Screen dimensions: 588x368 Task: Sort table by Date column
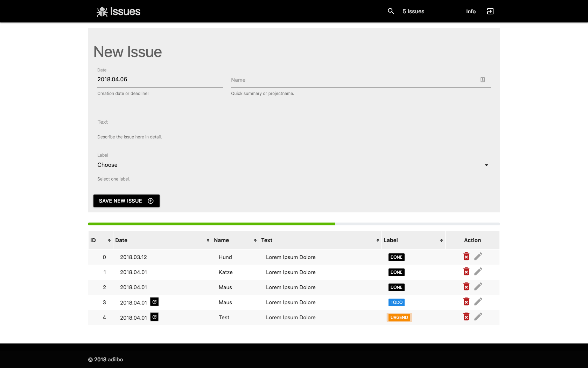pyautogui.click(x=162, y=240)
